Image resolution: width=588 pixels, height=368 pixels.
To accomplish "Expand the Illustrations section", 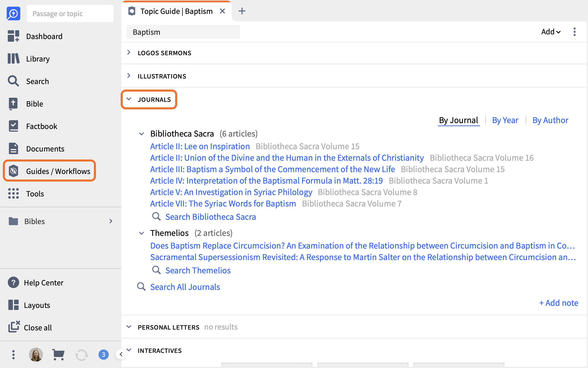I will coord(129,76).
